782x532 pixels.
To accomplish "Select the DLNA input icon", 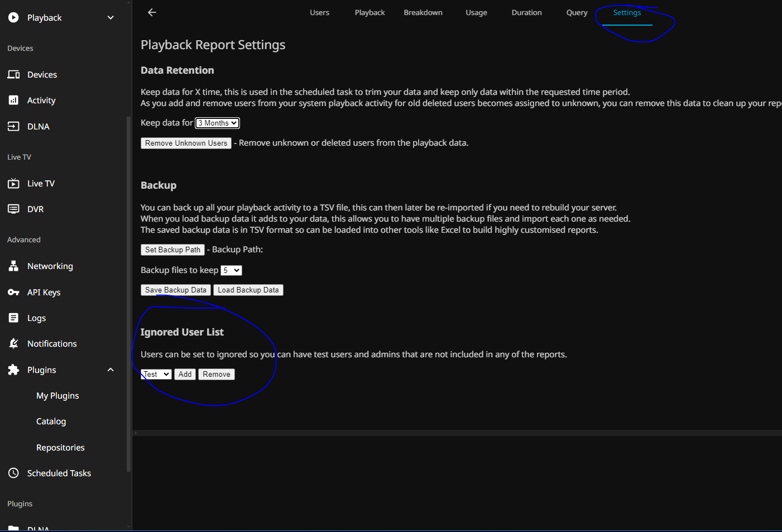I will pyautogui.click(x=13, y=127).
